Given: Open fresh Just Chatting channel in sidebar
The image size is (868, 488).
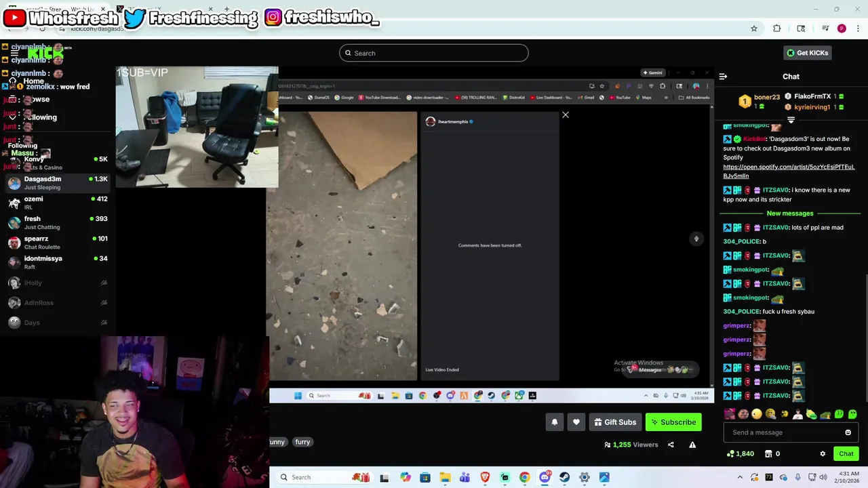Looking at the screenshot, I should 58,222.
